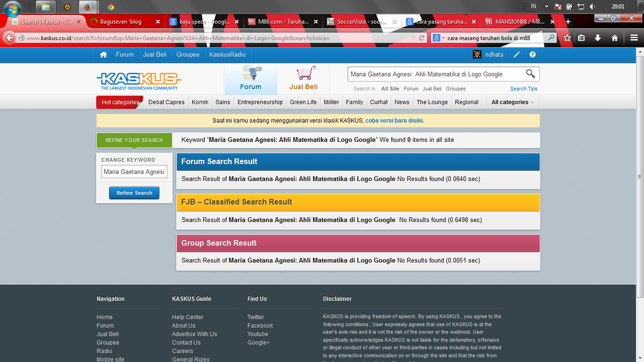Click the ndhats user avatar
644x362 pixels.
[477, 54]
